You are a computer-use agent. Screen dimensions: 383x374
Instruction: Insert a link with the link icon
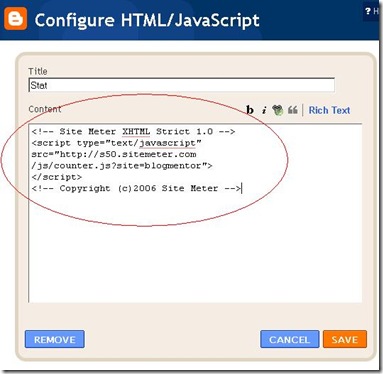277,110
